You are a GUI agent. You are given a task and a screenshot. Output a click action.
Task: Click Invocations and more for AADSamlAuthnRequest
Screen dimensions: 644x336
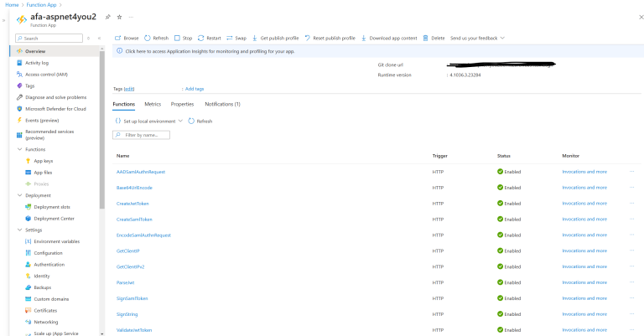tap(584, 172)
